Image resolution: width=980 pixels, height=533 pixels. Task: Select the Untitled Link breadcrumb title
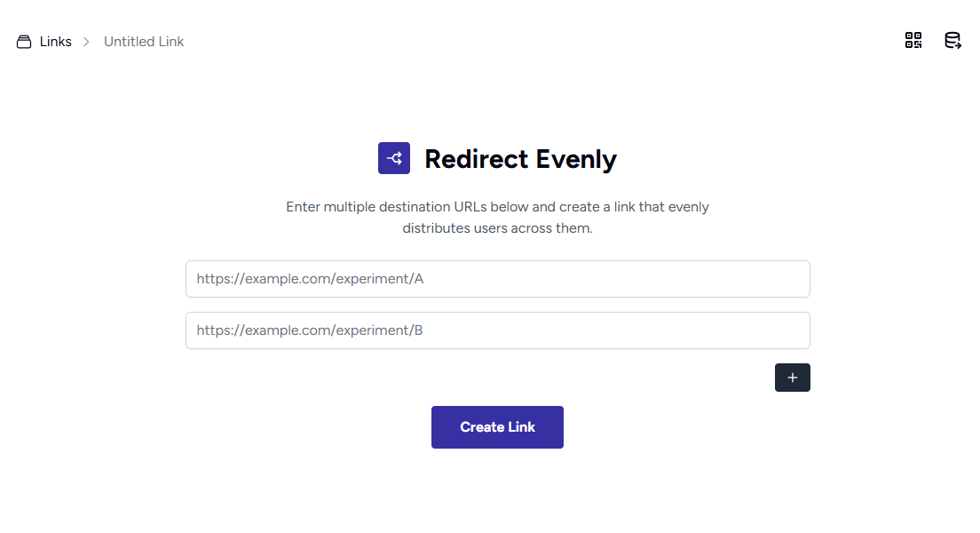point(144,42)
